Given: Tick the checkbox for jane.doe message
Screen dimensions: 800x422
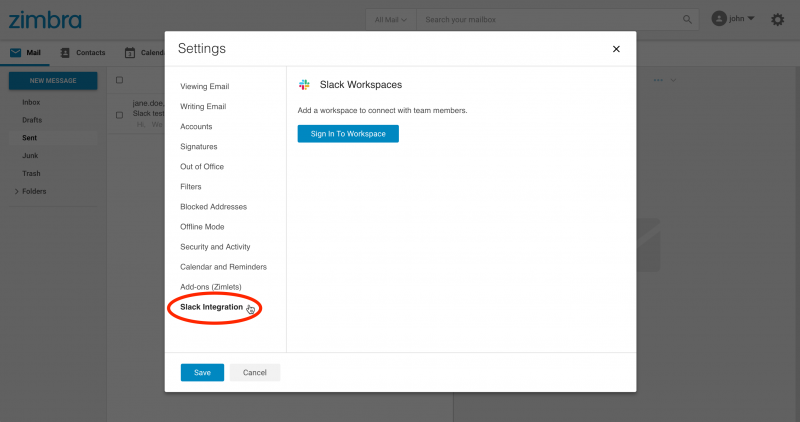Looking at the screenshot, I should 119,115.
